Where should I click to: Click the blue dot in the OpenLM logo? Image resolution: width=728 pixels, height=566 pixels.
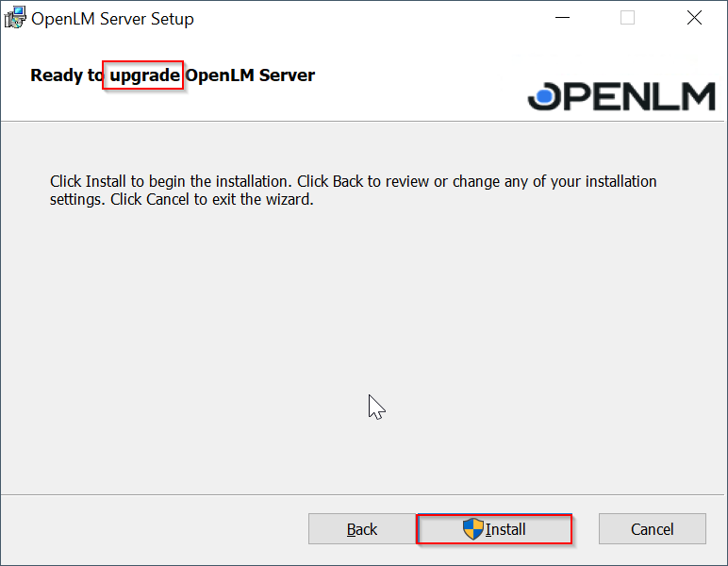pos(545,94)
